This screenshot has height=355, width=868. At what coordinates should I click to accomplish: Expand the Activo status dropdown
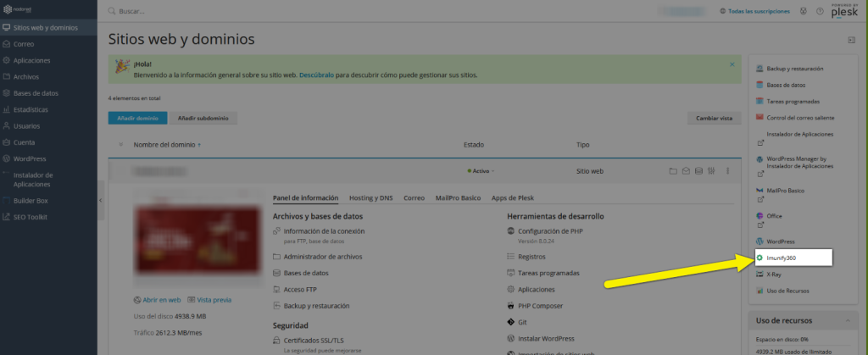pos(481,170)
